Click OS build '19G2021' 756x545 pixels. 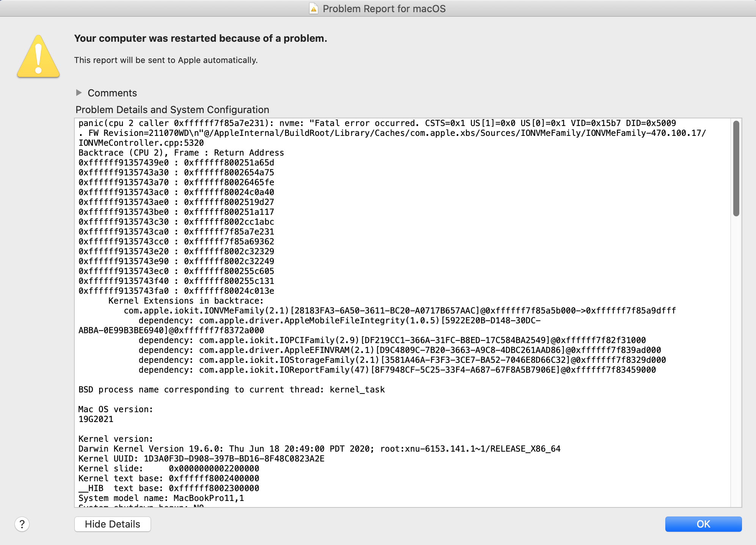coord(96,419)
